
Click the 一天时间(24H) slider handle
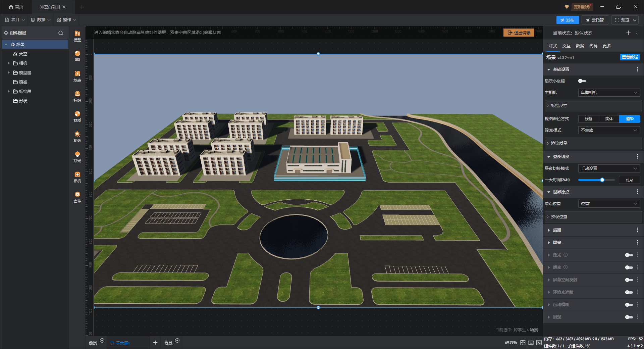click(602, 180)
